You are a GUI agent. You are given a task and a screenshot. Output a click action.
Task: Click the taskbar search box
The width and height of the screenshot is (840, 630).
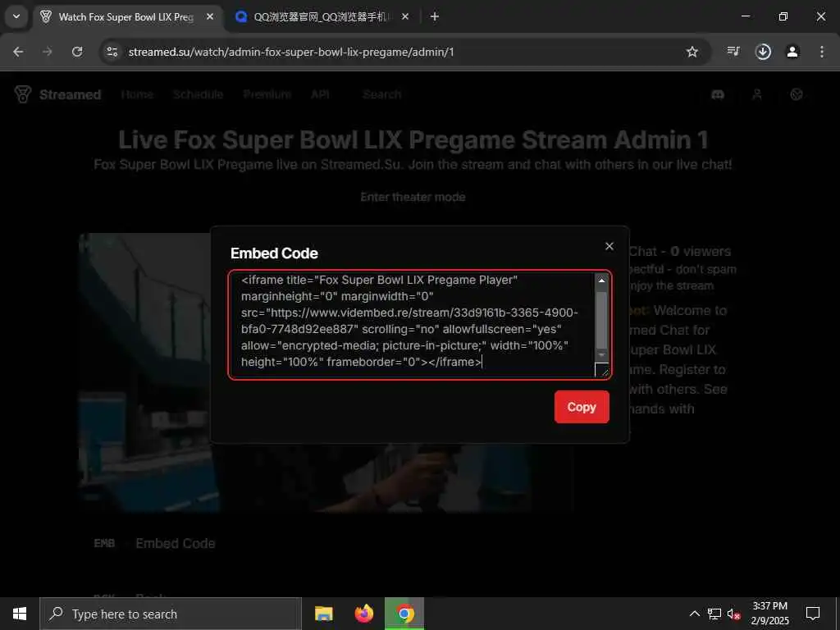tap(171, 614)
